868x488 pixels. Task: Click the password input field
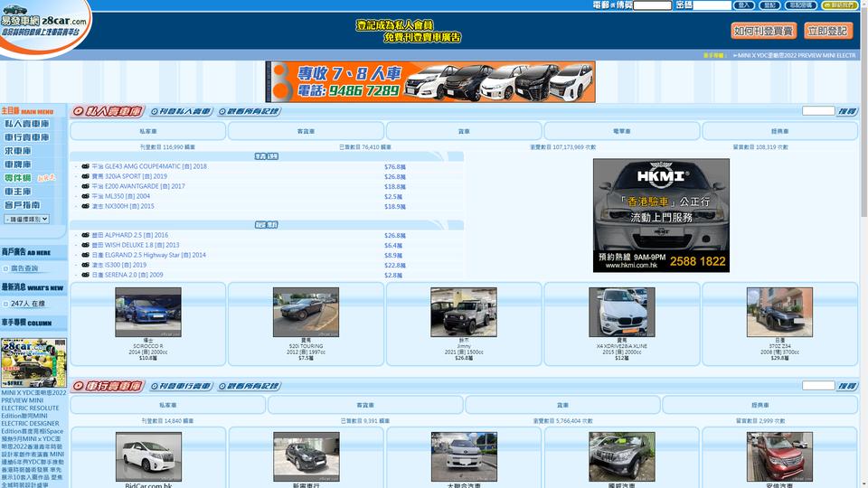pos(712,5)
